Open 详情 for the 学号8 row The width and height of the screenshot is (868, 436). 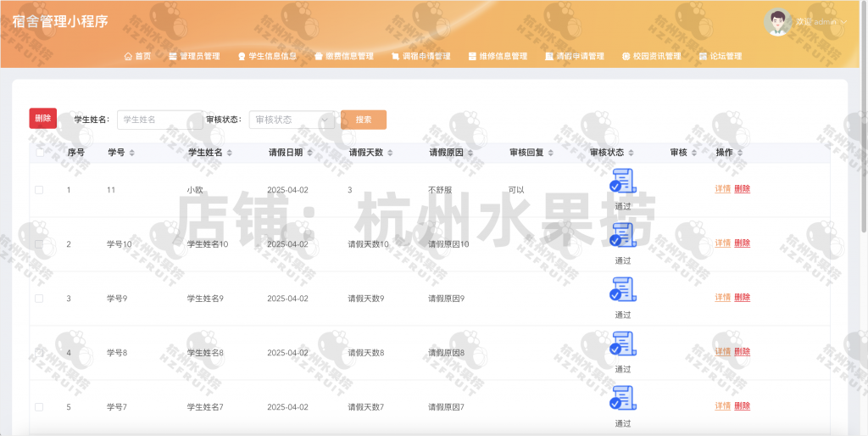pos(722,352)
